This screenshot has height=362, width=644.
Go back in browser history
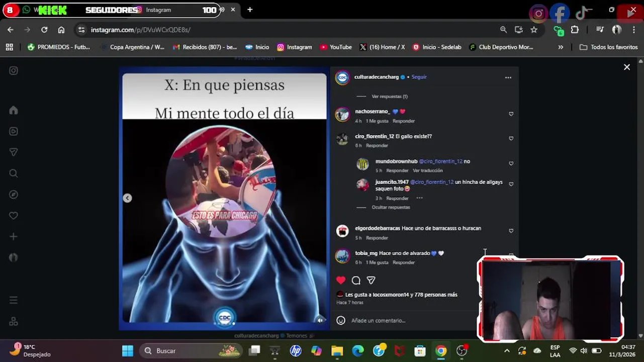point(11,30)
